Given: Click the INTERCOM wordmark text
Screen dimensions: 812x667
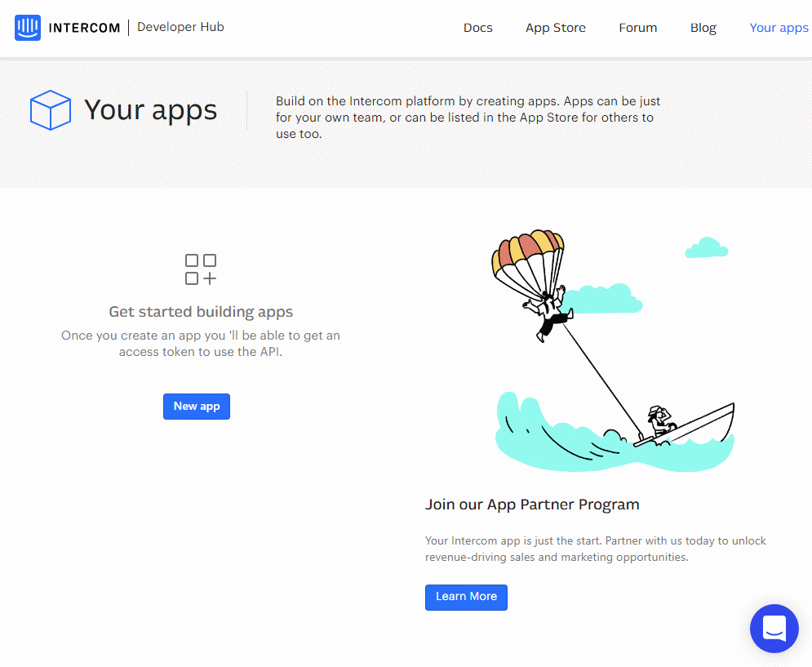Looking at the screenshot, I should coord(83,28).
